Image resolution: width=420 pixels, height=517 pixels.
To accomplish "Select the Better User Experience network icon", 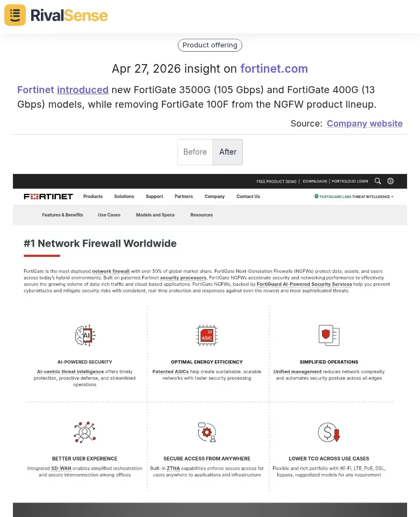I will click(x=85, y=431).
